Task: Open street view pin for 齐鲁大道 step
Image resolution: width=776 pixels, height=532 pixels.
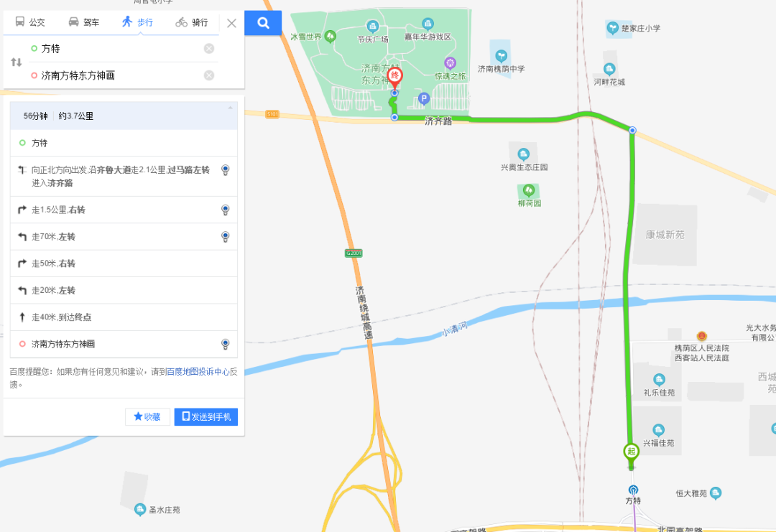Action: [225, 170]
